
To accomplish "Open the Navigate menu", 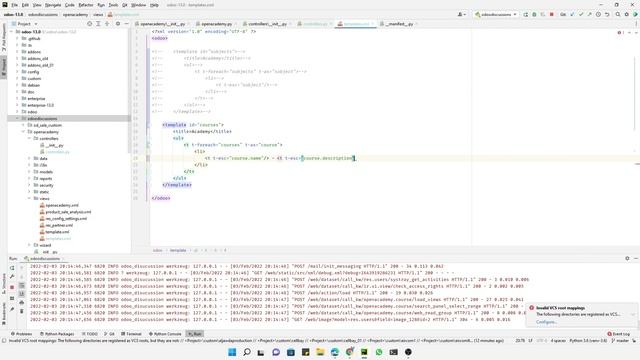I will pyautogui.click(x=53, y=5).
